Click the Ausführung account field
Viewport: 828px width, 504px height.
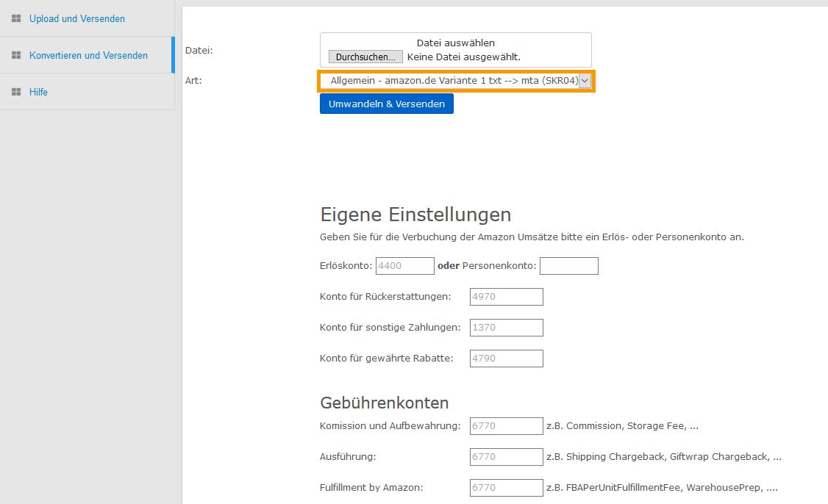(507, 456)
